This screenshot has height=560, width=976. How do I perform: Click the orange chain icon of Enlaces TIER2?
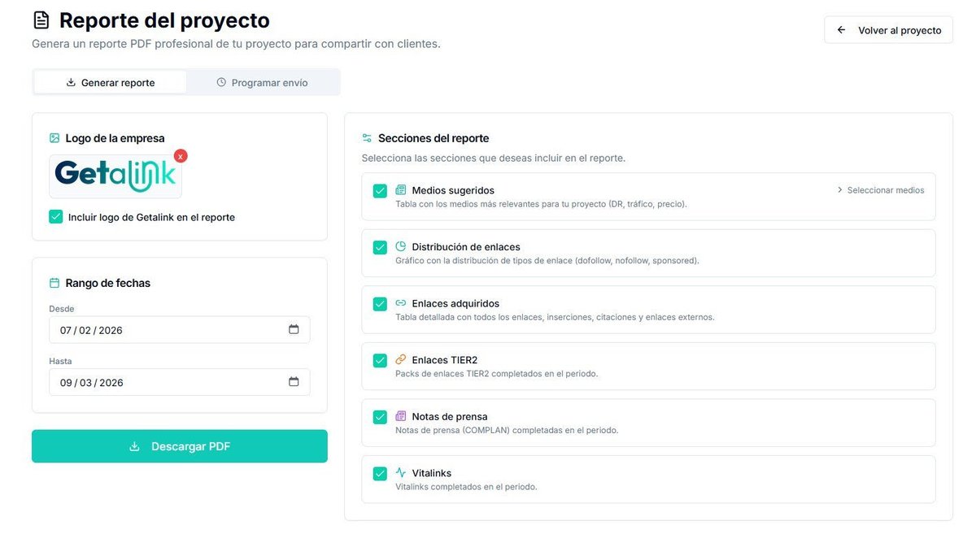[400, 359]
